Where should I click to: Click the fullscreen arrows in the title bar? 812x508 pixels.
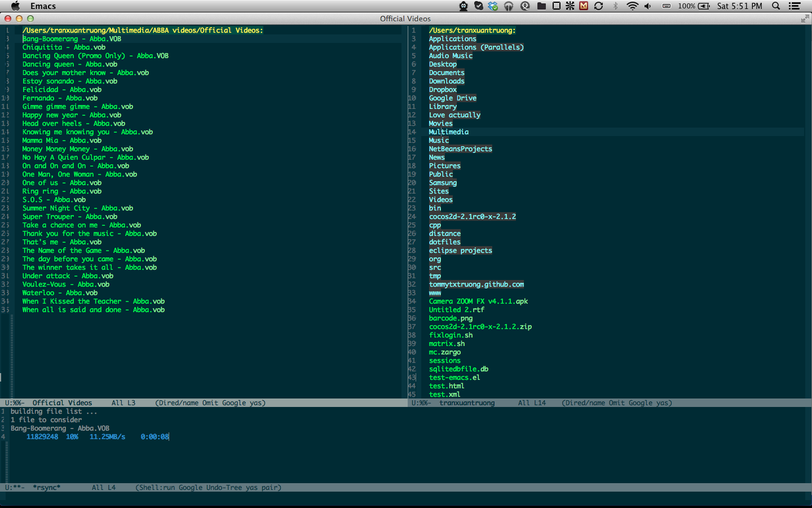point(805,19)
